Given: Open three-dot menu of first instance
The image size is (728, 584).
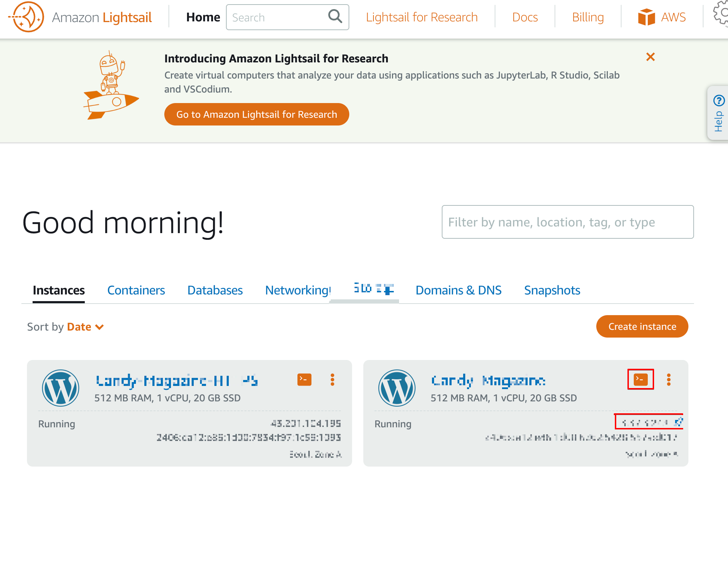Looking at the screenshot, I should pos(332,379).
